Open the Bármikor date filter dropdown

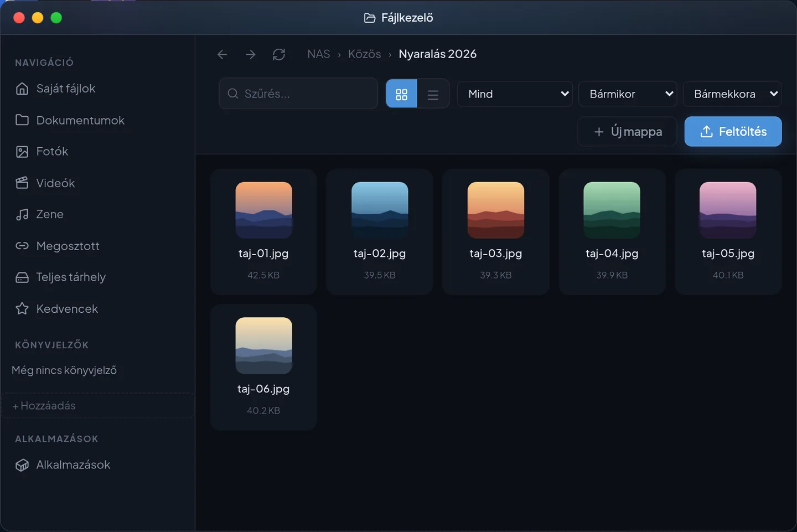pyautogui.click(x=628, y=94)
